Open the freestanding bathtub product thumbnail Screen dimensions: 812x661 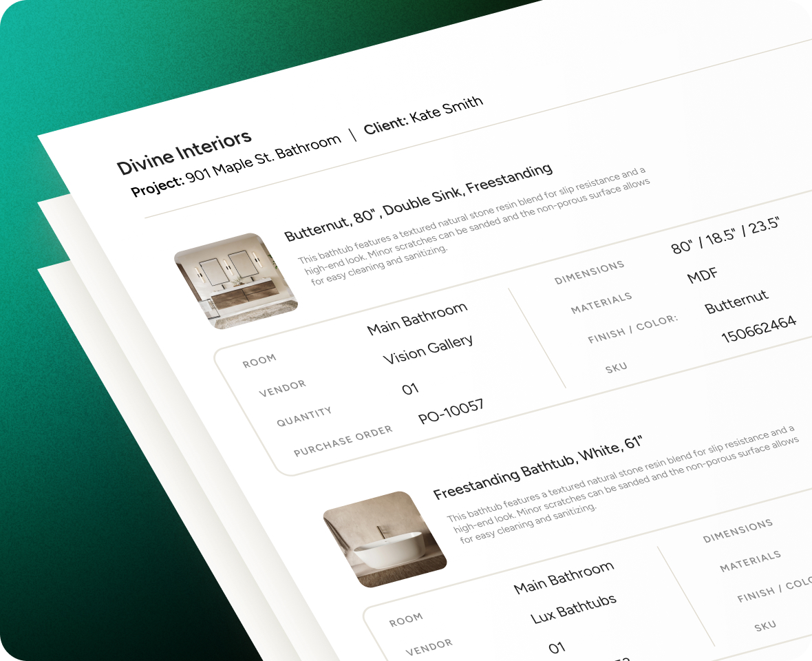pyautogui.click(x=385, y=539)
